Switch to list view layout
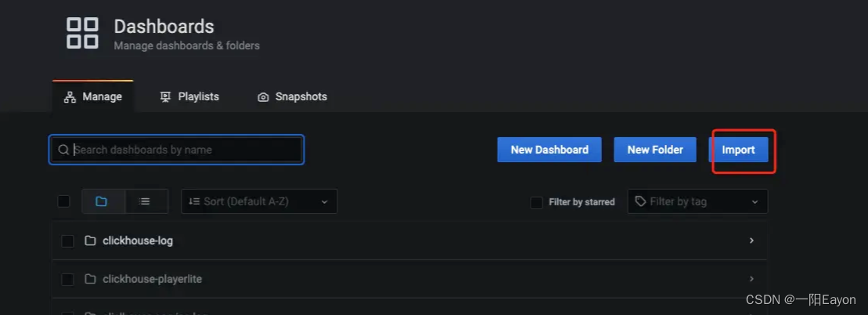The height and width of the screenshot is (315, 868). pyautogui.click(x=146, y=201)
